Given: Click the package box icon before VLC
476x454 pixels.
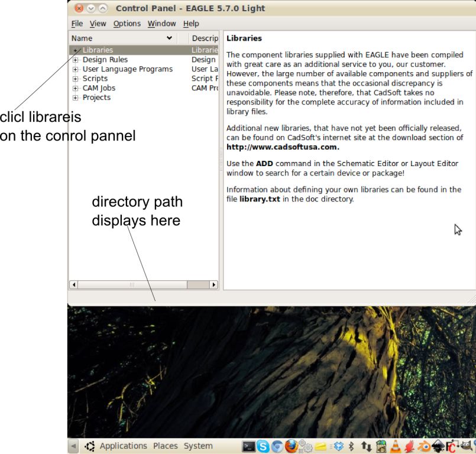Looking at the screenshot, I should pos(381,446).
